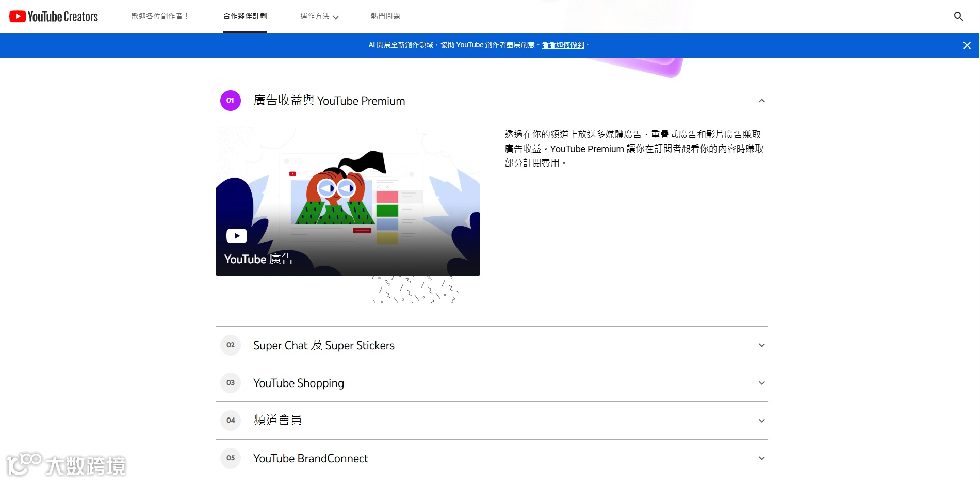Open the 熱門問題 nav item
980x482 pixels.
(385, 17)
